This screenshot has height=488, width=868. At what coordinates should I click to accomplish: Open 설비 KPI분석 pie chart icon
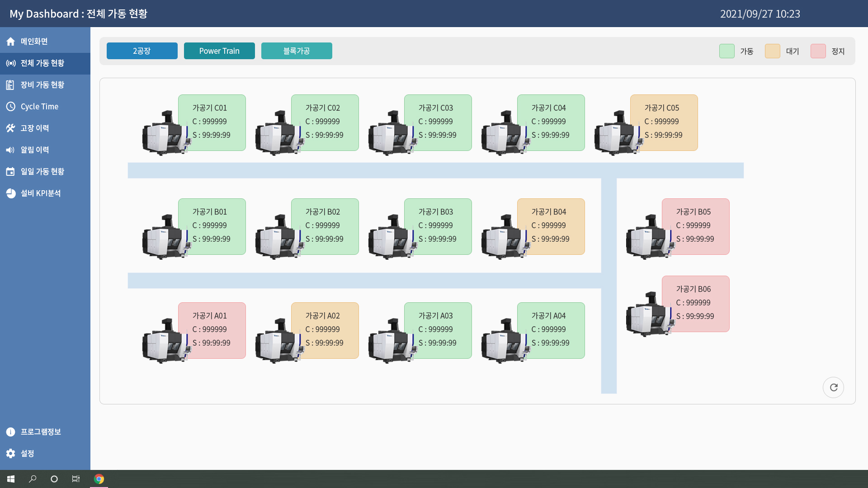coord(11,193)
